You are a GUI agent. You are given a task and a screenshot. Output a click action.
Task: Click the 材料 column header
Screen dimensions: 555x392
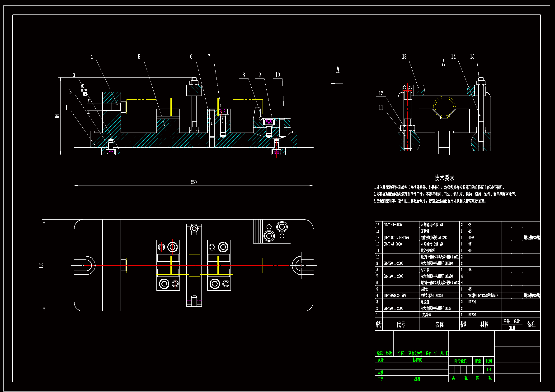click(484, 324)
